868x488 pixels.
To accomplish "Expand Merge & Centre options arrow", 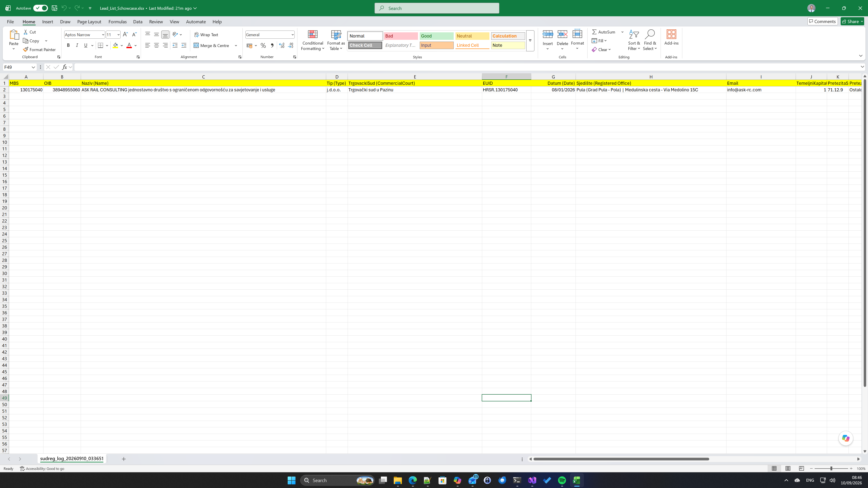I will click(x=236, y=45).
